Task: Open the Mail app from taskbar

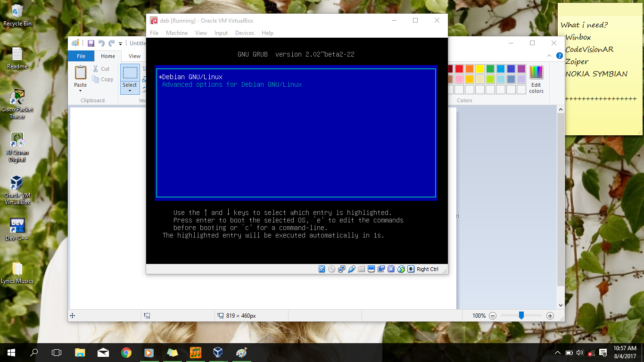Action: 103,352
